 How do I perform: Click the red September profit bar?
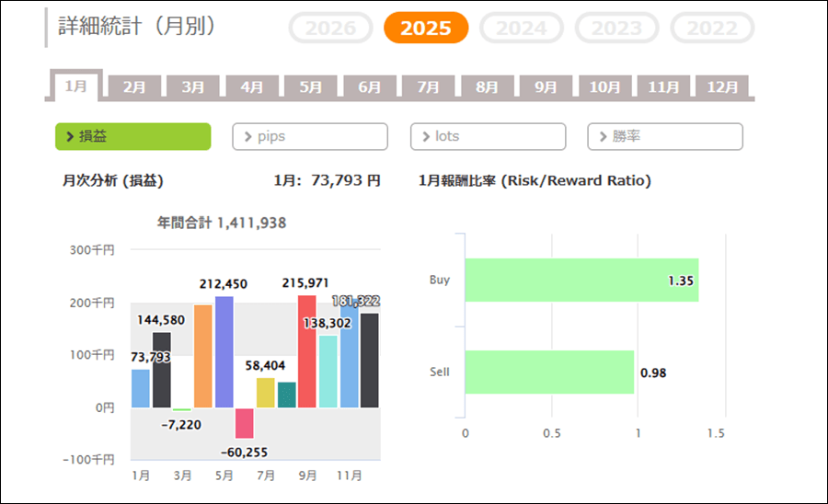point(306,351)
